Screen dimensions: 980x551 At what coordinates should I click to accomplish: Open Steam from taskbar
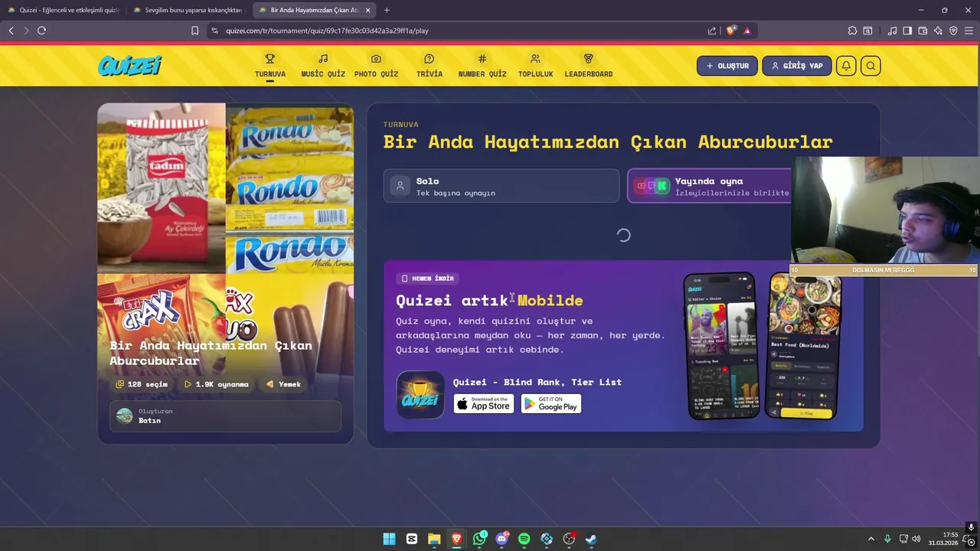591,539
